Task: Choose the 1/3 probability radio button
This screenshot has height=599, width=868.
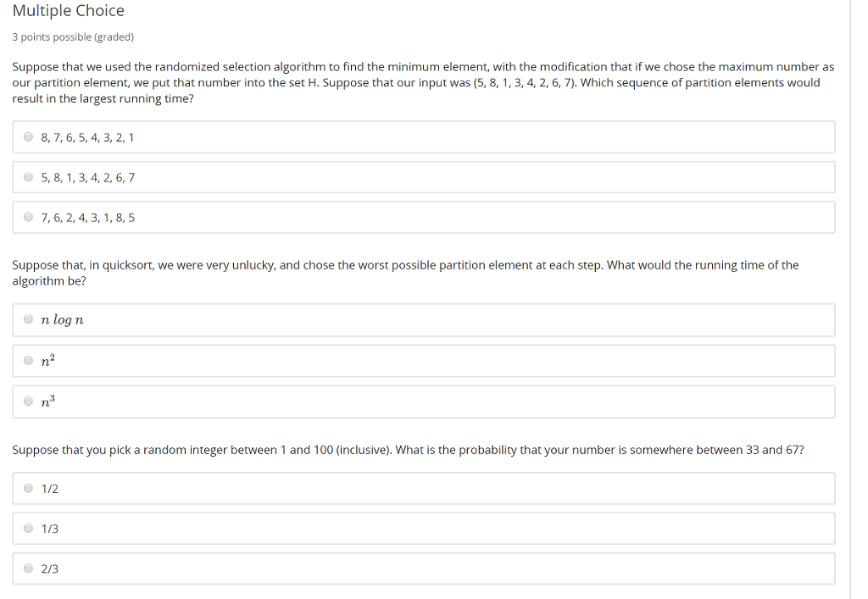Action: click(29, 529)
